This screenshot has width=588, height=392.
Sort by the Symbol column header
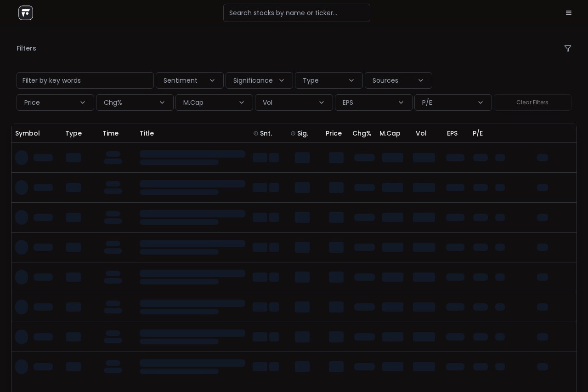click(28, 133)
